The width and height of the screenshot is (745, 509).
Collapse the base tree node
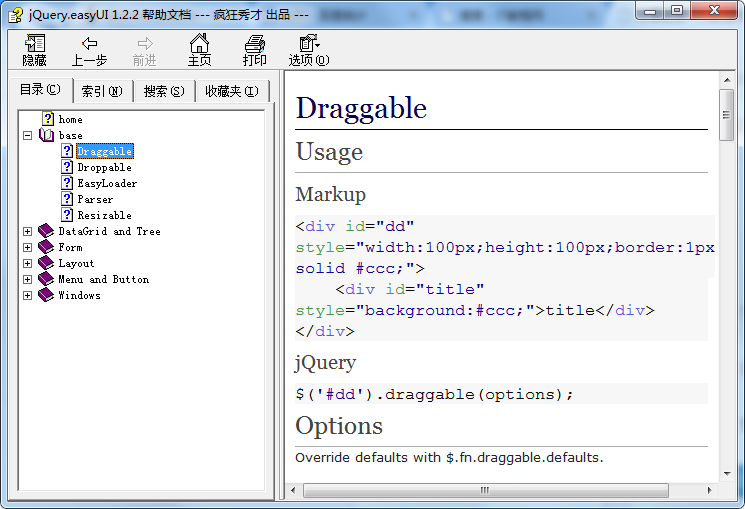[x=28, y=135]
